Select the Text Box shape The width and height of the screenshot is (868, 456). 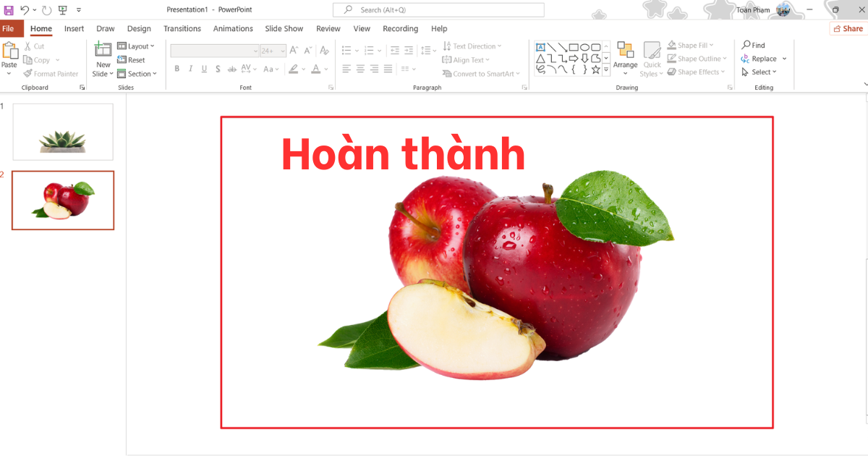click(540, 47)
